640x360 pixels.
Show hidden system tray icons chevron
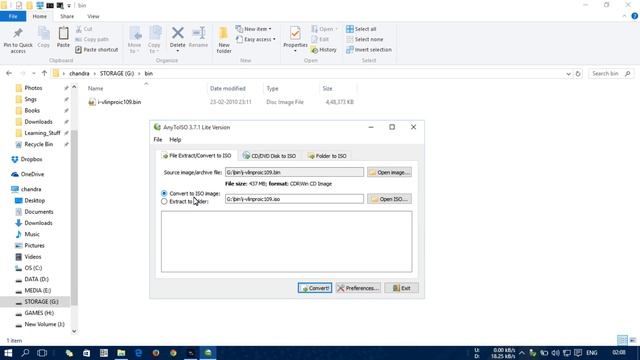coord(522,353)
